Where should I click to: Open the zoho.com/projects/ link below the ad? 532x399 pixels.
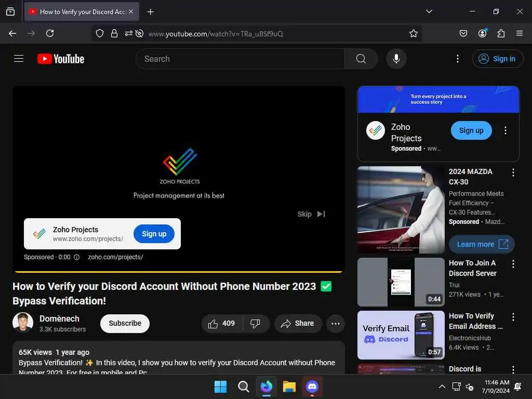pyautogui.click(x=115, y=257)
